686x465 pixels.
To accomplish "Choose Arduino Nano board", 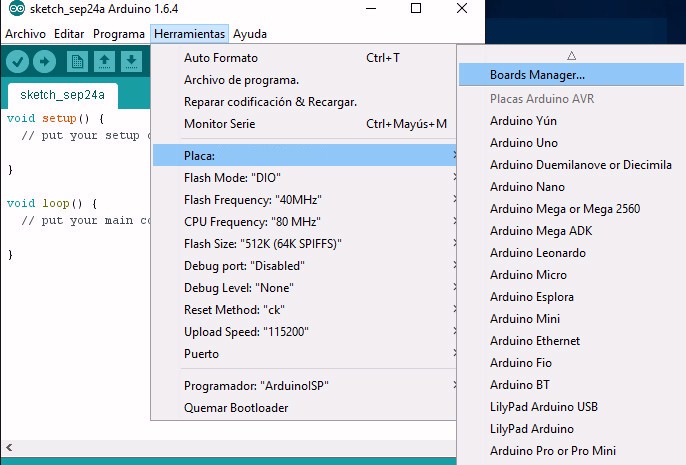I will (527, 187).
